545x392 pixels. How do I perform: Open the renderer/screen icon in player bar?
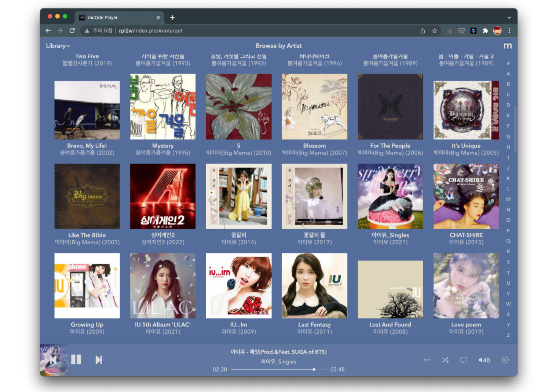(464, 360)
